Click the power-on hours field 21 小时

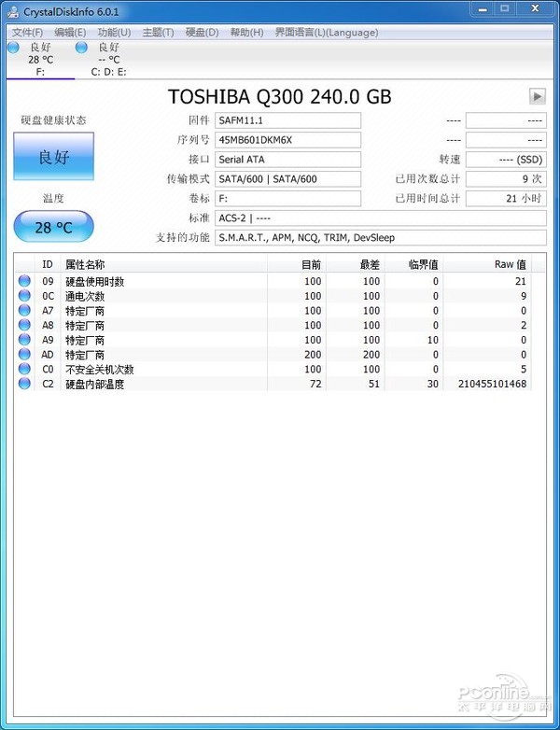(506, 199)
